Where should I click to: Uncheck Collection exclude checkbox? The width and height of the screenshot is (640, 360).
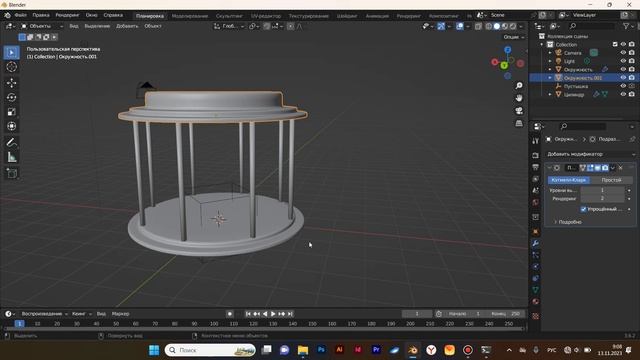tap(615, 44)
